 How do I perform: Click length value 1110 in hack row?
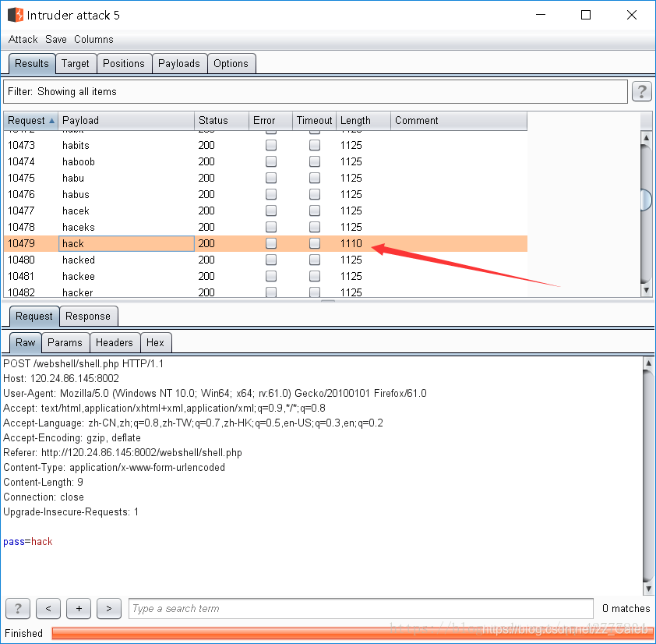coord(351,243)
